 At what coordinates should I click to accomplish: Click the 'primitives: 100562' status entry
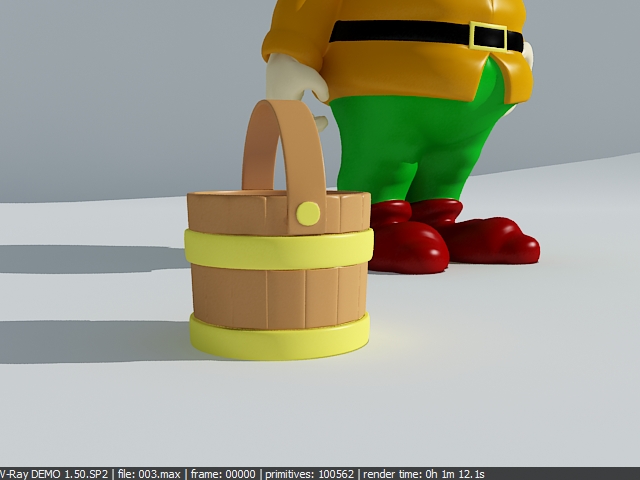tap(310, 474)
